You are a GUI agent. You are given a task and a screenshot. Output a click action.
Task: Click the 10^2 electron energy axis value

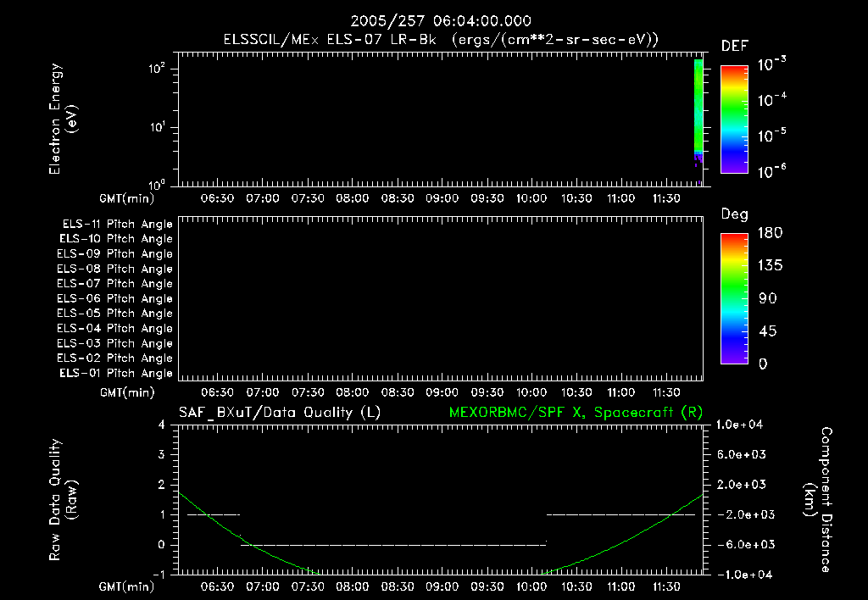pos(157,68)
